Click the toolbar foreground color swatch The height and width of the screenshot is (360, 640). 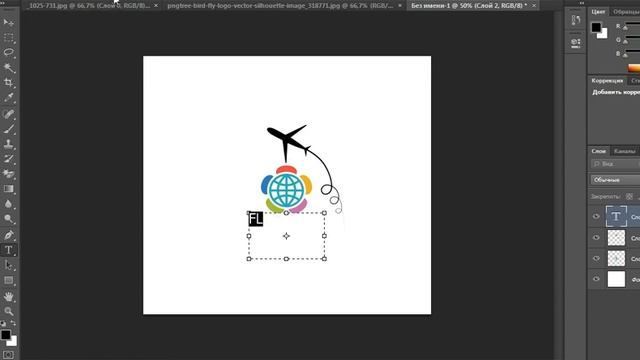click(x=6, y=335)
